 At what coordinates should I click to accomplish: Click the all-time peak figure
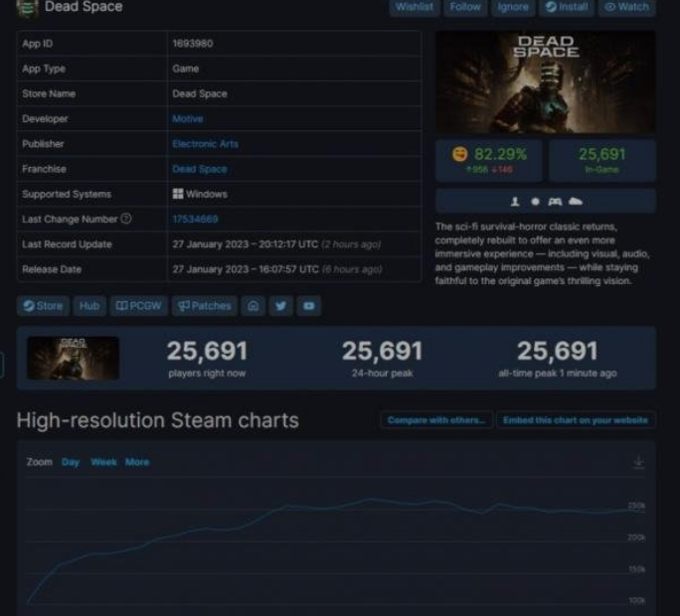click(558, 351)
